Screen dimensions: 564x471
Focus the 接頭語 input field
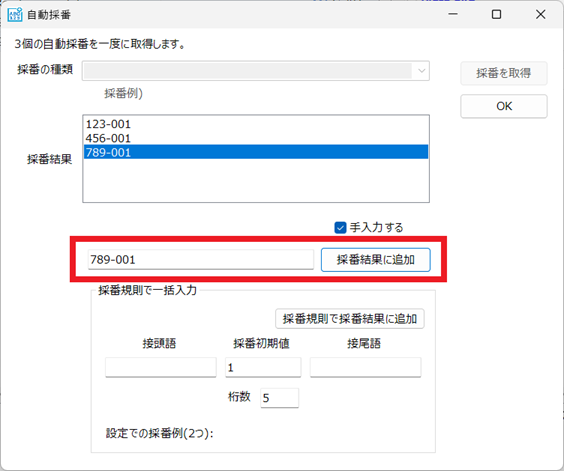161,367
